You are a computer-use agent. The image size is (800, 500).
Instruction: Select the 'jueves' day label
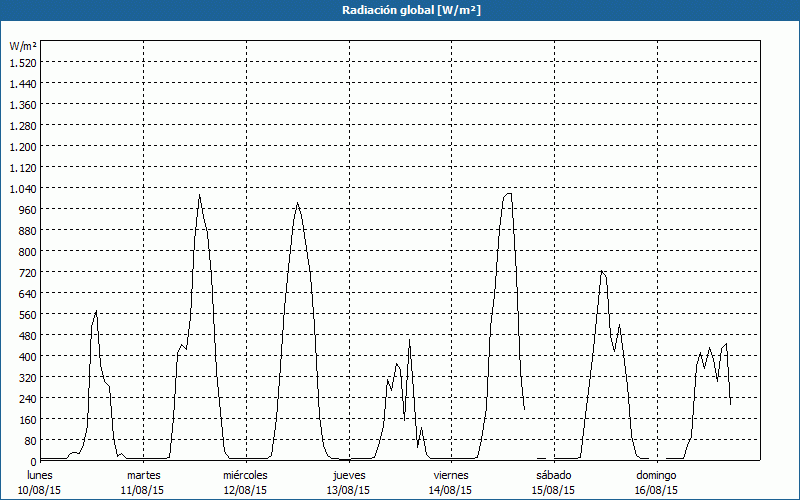[349, 475]
